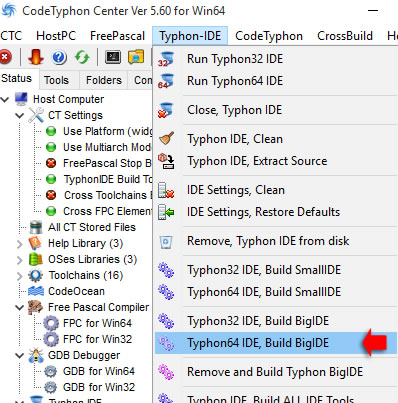
Task: Expand the OSes Libraries (3) node
Action: [20, 260]
